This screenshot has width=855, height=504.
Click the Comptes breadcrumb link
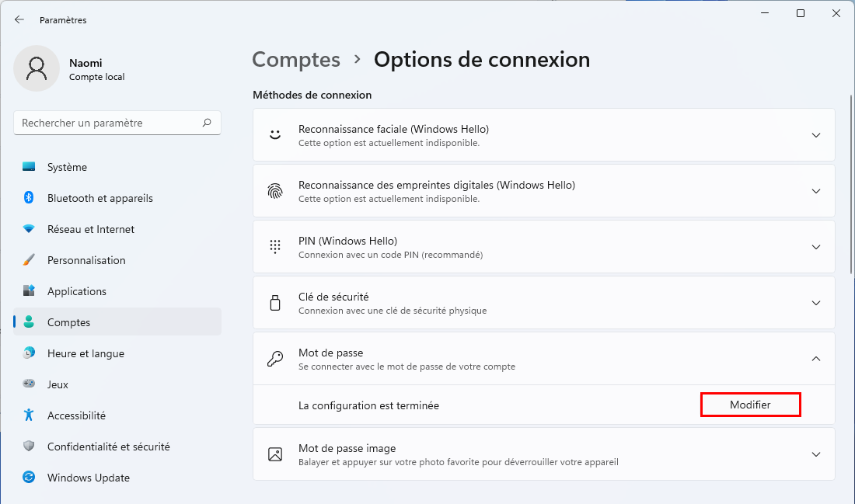tap(296, 59)
